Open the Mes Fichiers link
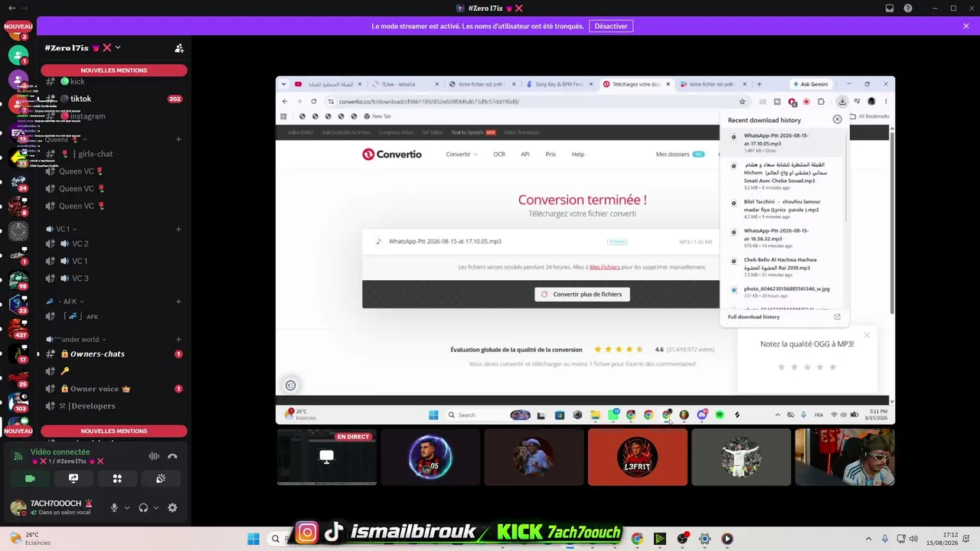980x551 pixels. pos(605,267)
